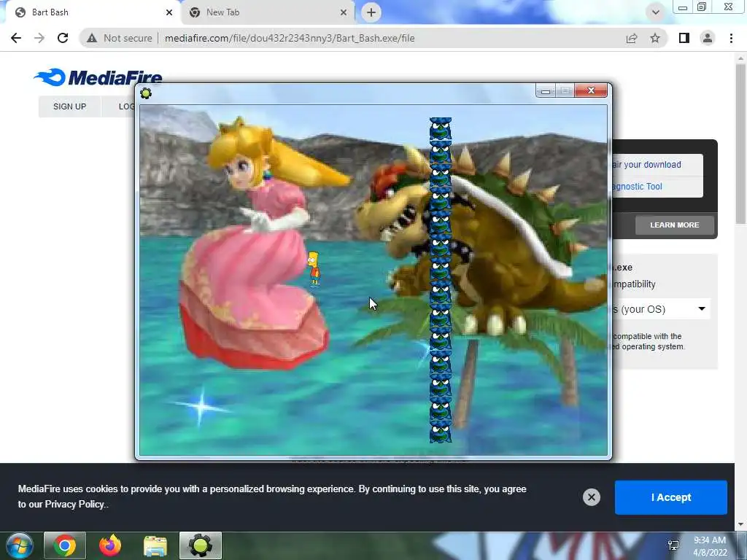747x560 pixels.
Task: Open the Privacy Policy link
Action: pyautogui.click(x=74, y=505)
